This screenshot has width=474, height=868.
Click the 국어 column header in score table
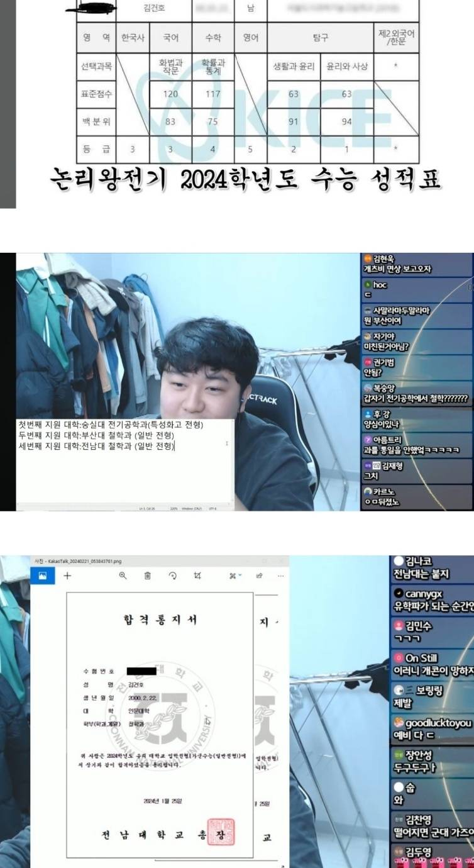(170, 38)
